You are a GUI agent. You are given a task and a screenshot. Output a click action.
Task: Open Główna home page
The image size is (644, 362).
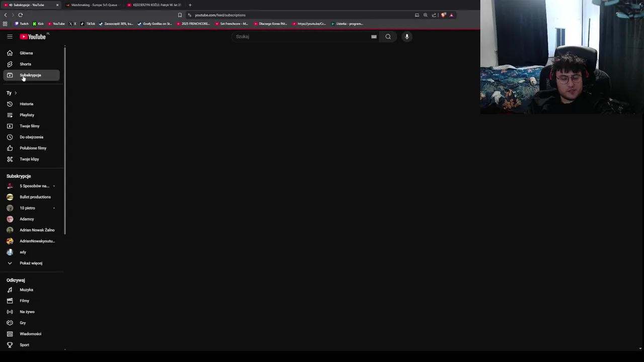(31, 53)
